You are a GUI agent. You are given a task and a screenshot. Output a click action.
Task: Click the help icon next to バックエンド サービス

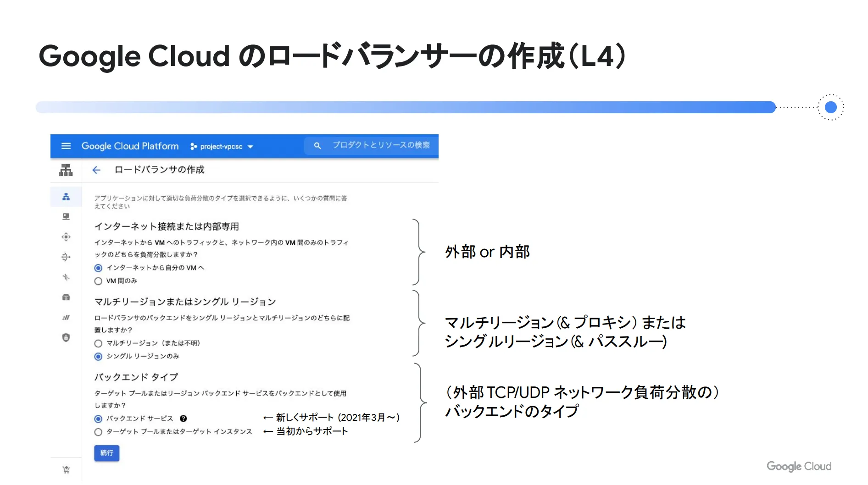point(183,419)
